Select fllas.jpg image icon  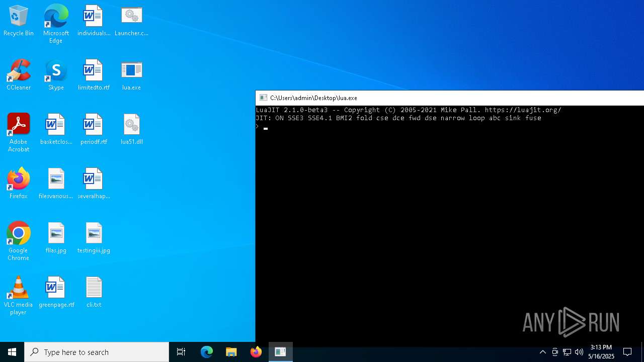click(56, 238)
